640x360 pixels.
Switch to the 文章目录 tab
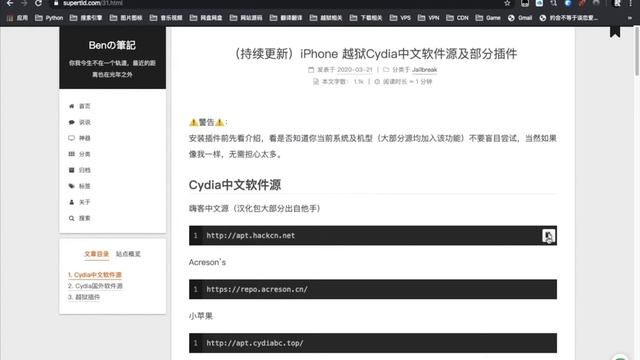[96, 254]
